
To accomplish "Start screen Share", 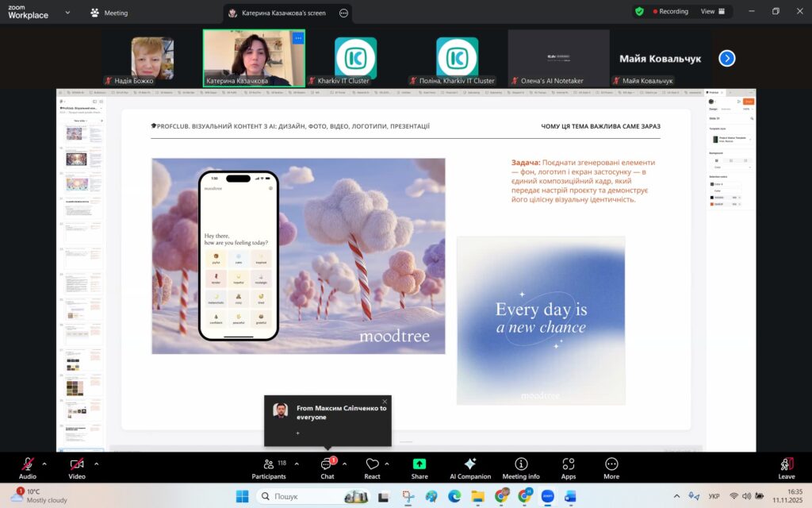I will pyautogui.click(x=419, y=468).
